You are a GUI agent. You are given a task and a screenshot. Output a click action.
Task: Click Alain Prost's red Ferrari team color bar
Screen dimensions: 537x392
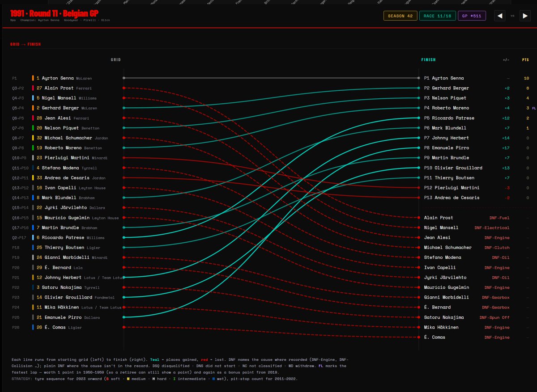(x=33, y=88)
